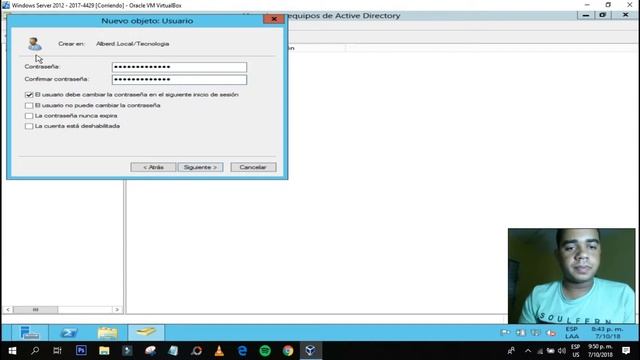Click 'Siguiente >' button
This screenshot has width=640, height=360.
click(200, 167)
